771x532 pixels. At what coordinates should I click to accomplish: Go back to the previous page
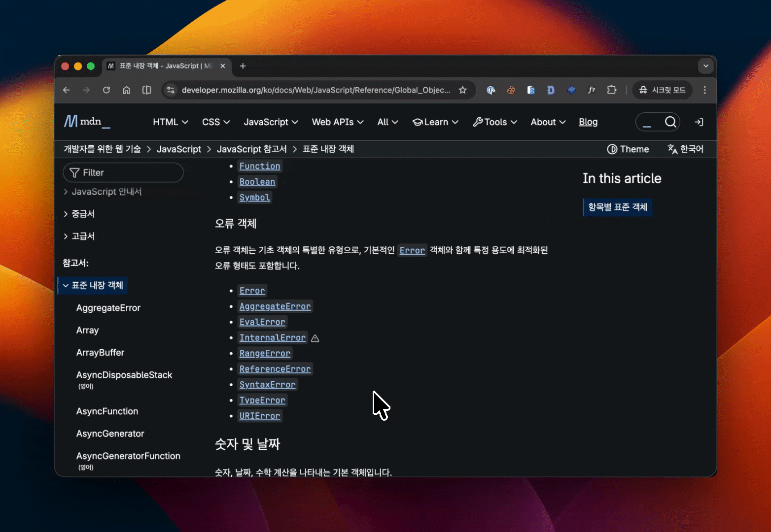67,90
